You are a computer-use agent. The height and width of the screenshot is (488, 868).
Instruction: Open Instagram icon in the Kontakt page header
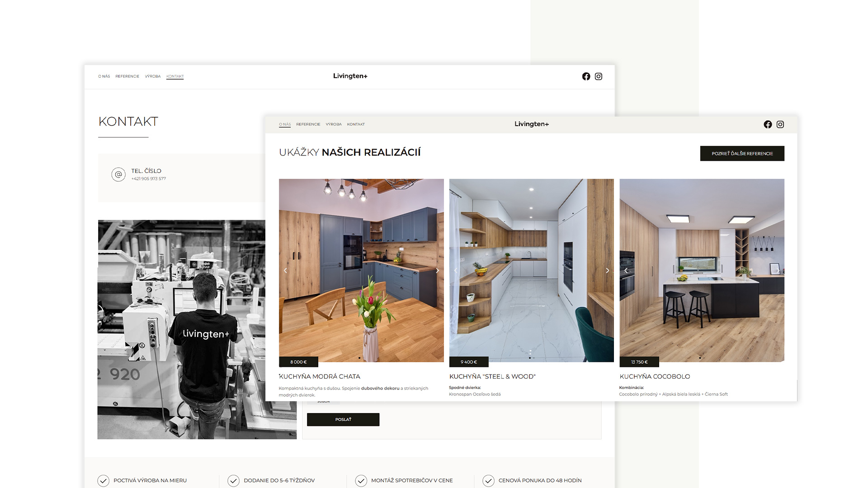click(x=599, y=76)
